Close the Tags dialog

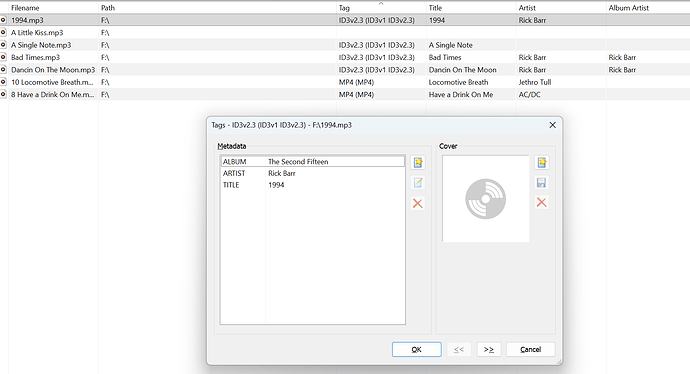552,125
